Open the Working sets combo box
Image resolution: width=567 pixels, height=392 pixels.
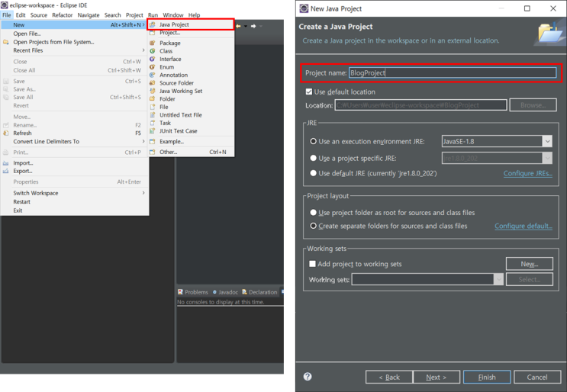[427, 279]
